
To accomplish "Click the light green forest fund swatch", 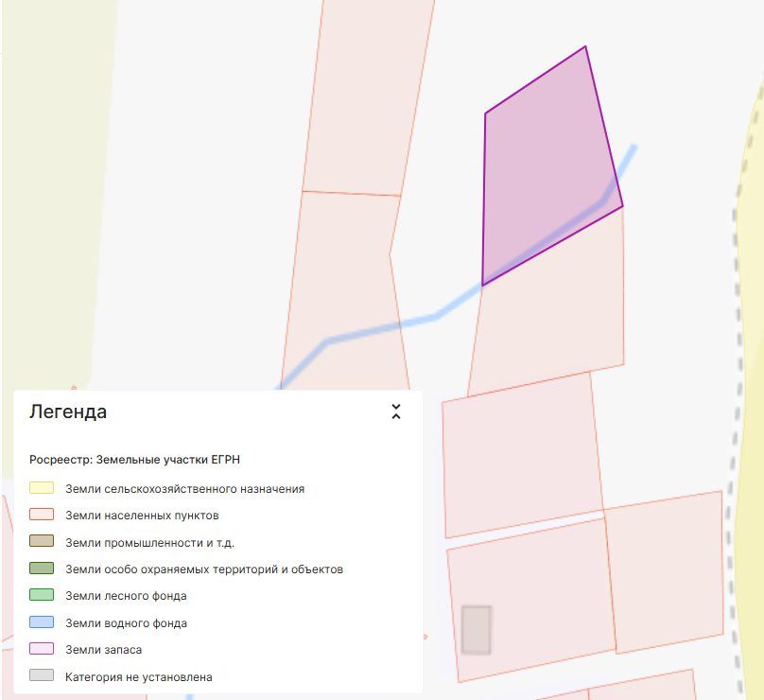I will [x=42, y=595].
